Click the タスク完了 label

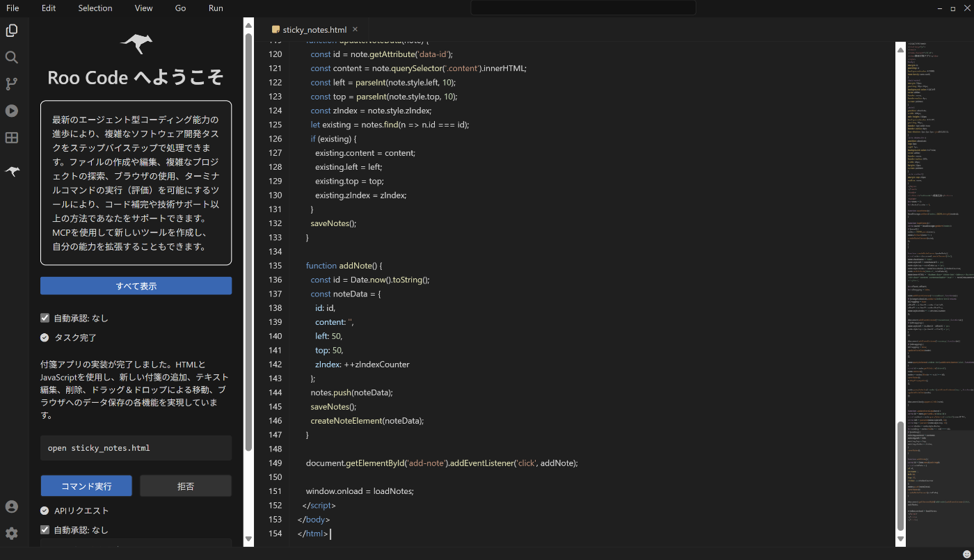tap(76, 337)
